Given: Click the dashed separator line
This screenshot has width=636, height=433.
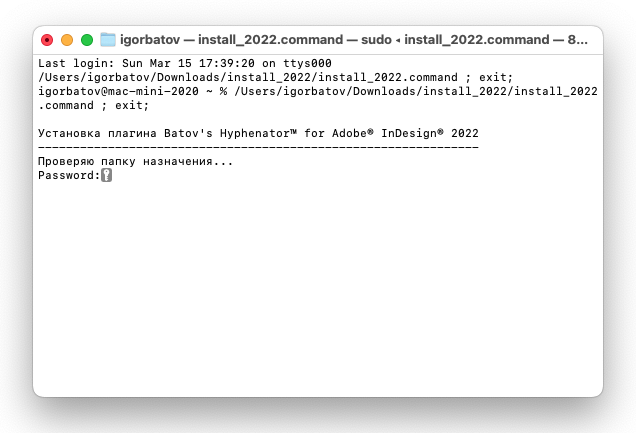Looking at the screenshot, I should click(x=258, y=147).
